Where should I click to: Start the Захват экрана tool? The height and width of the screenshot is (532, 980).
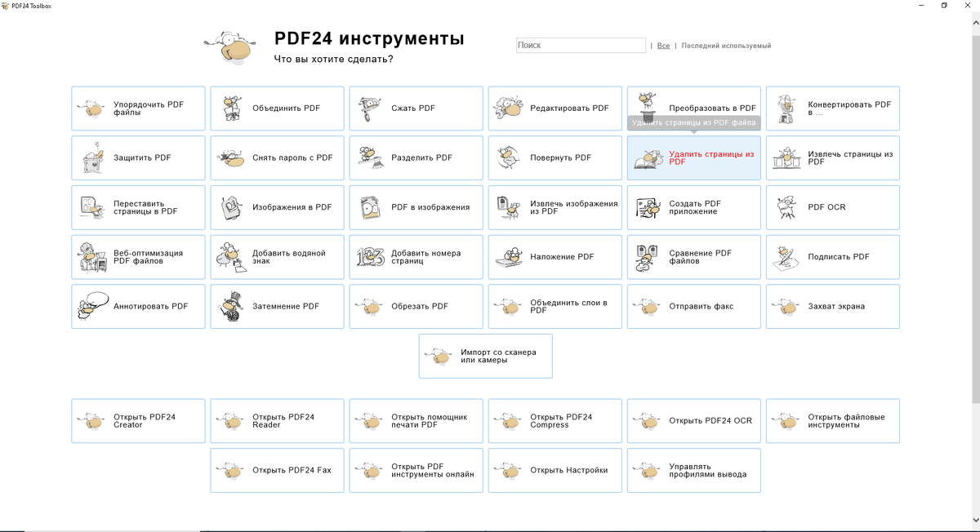coord(832,307)
